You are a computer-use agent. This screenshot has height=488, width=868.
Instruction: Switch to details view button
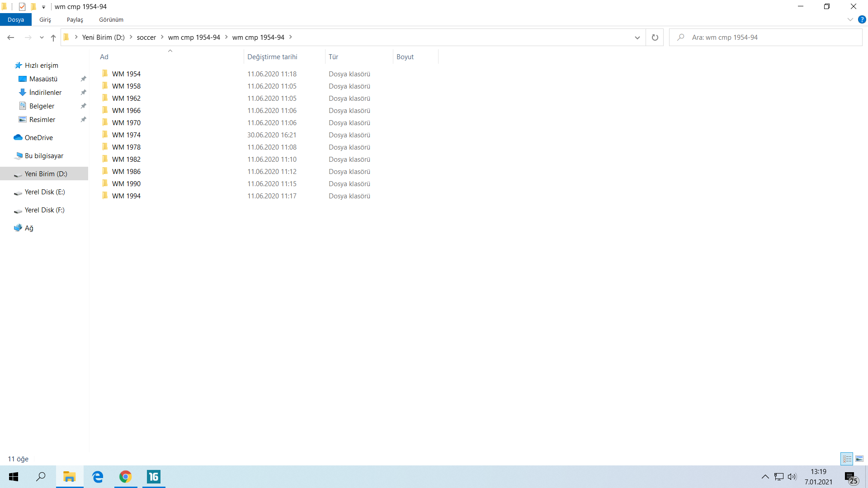coord(847,459)
